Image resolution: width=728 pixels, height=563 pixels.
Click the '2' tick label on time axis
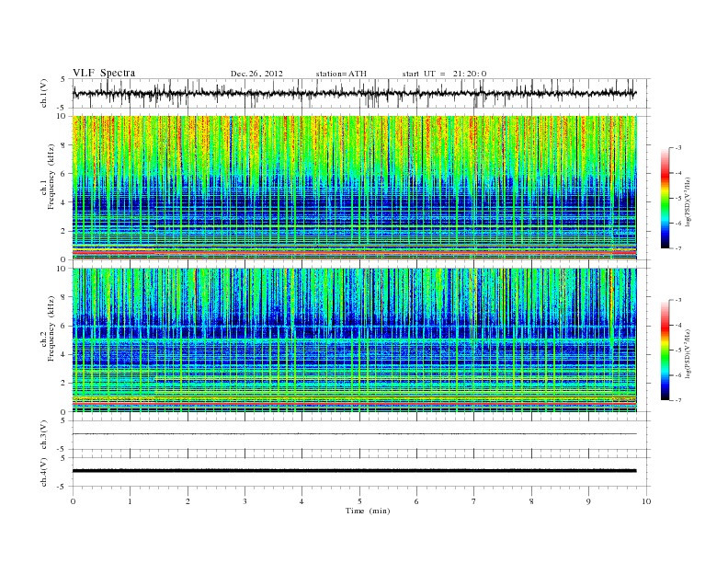pos(188,501)
